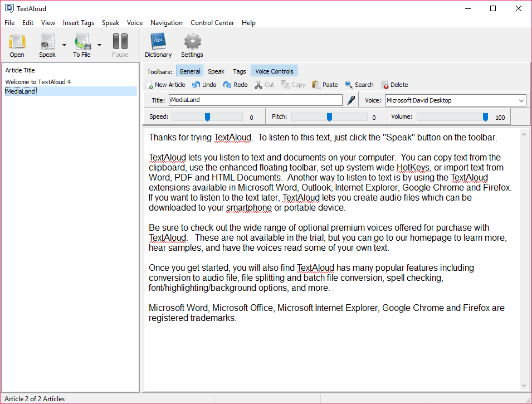Click the text editor scrollbar down arrow
This screenshot has height=404, width=532.
click(x=524, y=386)
